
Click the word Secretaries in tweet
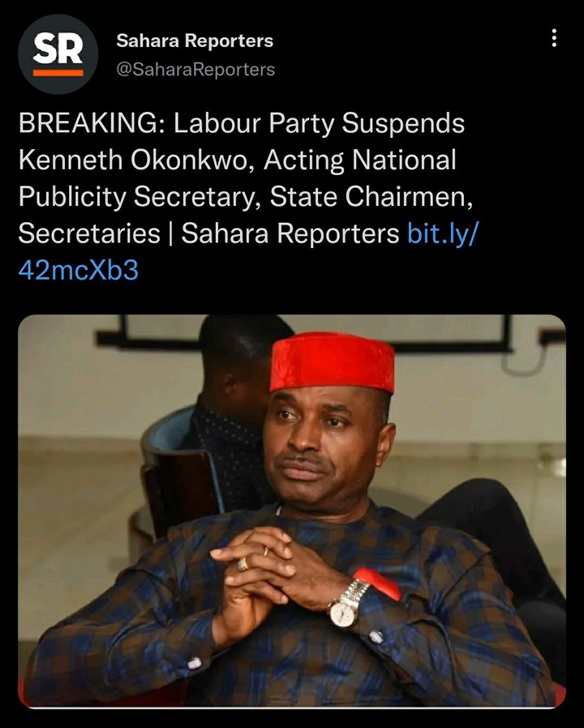point(89,233)
